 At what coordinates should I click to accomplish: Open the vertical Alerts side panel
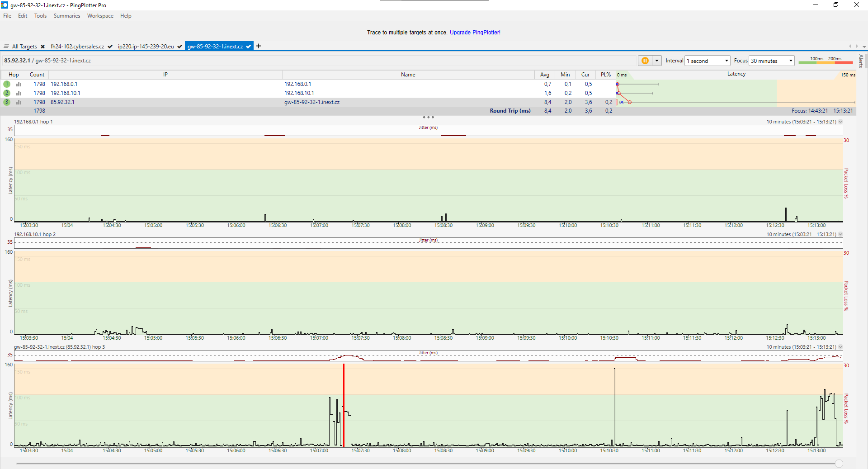click(x=861, y=61)
